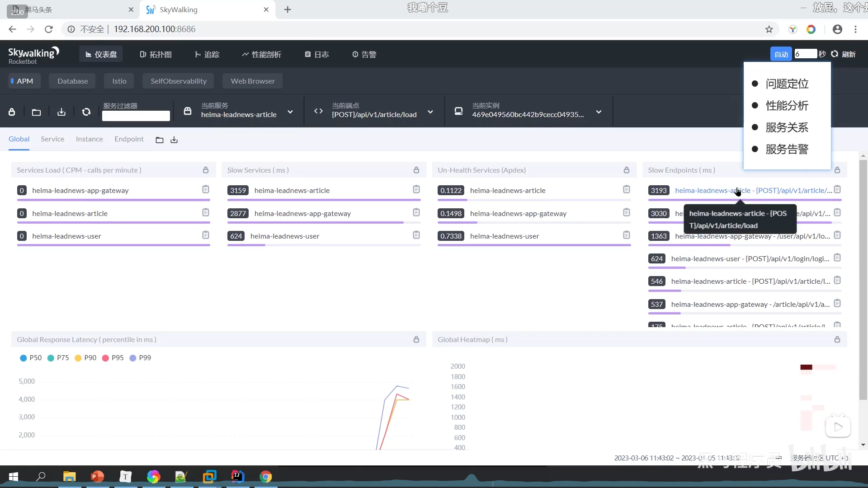Click the refresh 刷新 icon at top right
The image size is (868, 488).
coord(835,54)
